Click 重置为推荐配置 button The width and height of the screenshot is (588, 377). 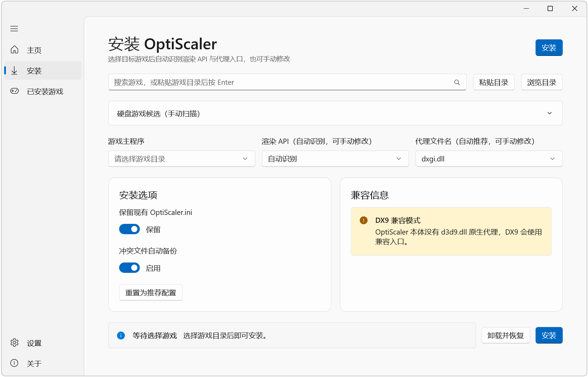tap(151, 292)
